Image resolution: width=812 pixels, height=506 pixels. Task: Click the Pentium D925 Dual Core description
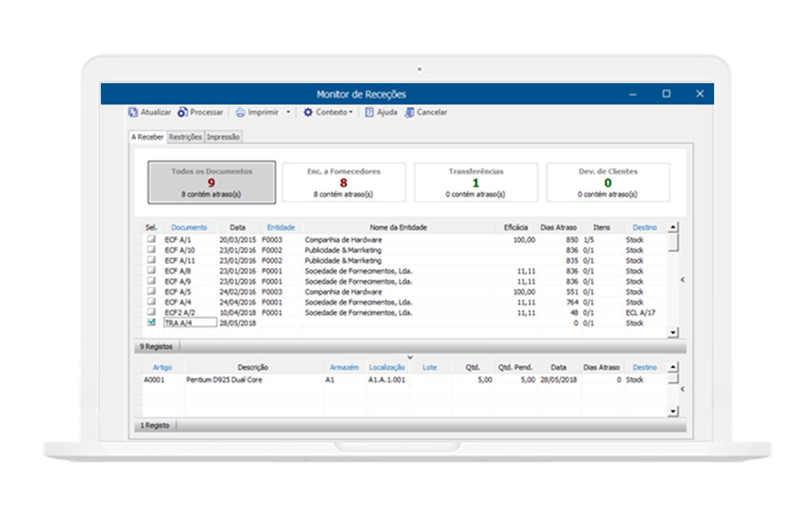pyautogui.click(x=224, y=380)
